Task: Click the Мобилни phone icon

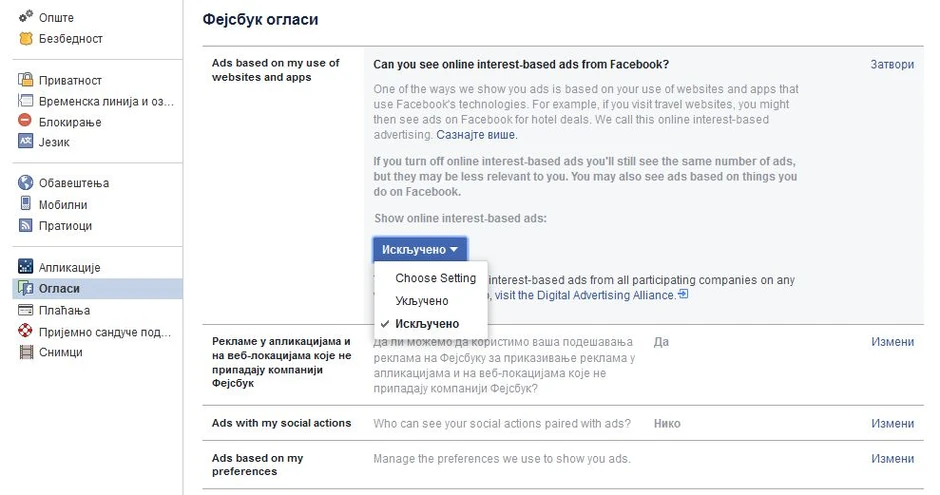Action: point(25,204)
